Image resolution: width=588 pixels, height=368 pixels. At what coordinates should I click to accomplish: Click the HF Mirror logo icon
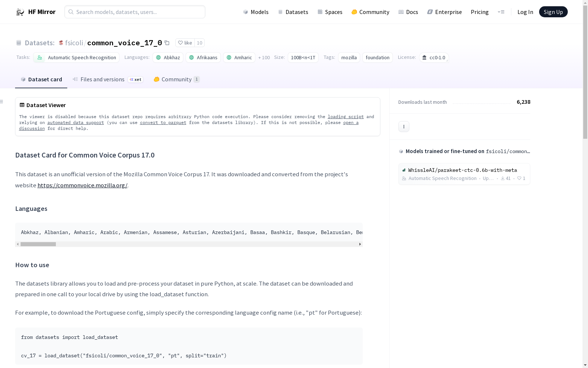[20, 12]
